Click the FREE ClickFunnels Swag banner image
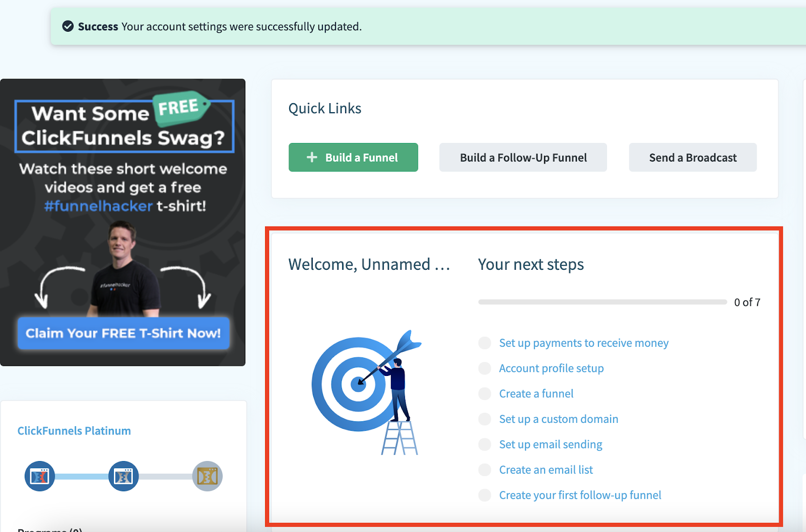Viewport: 806px width, 532px height. click(x=123, y=222)
